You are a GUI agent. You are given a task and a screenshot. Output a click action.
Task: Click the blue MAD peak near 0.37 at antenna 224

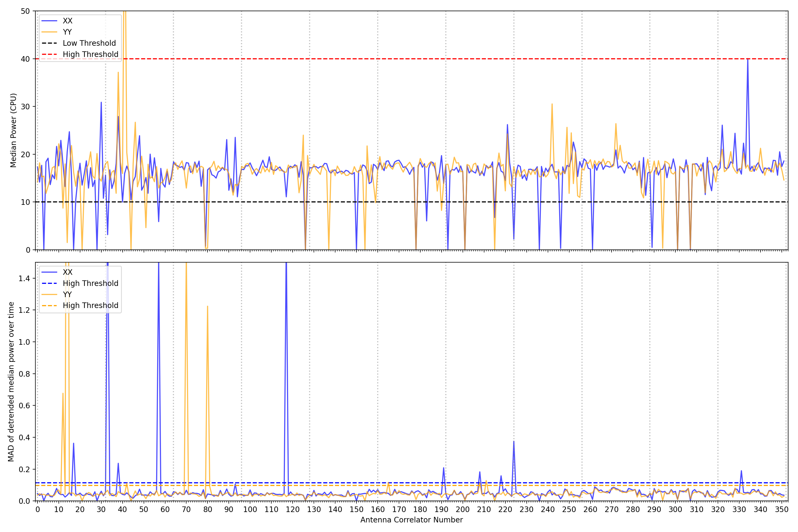(514, 442)
